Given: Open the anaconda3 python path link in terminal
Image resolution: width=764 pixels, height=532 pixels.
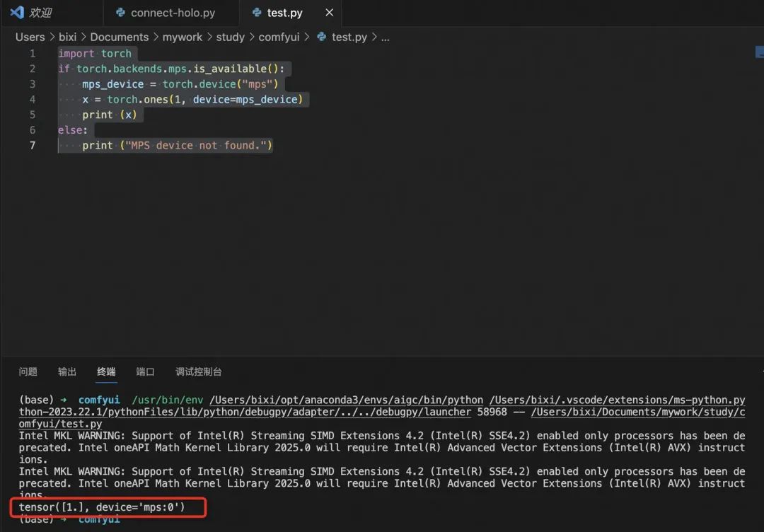Looking at the screenshot, I should [347, 400].
